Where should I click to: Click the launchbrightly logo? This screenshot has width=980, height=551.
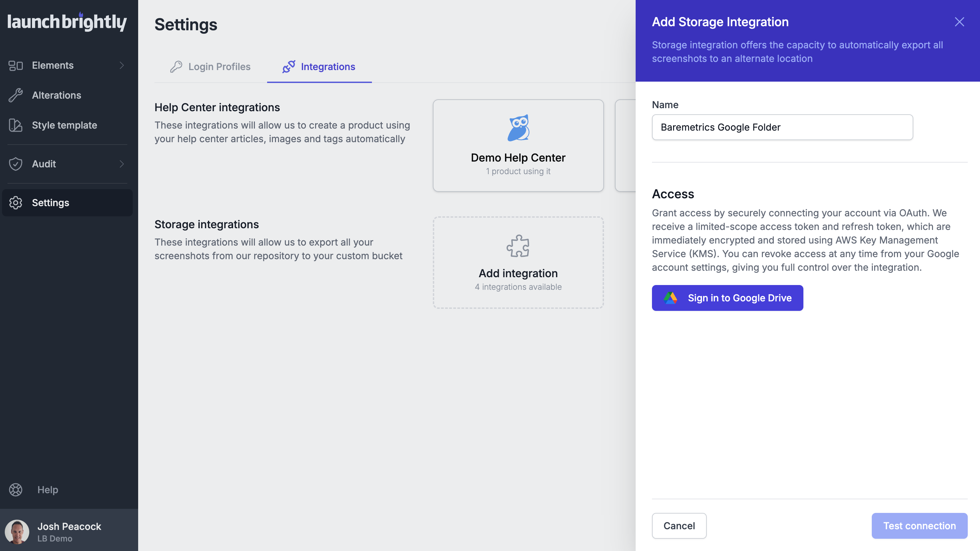[x=67, y=22]
